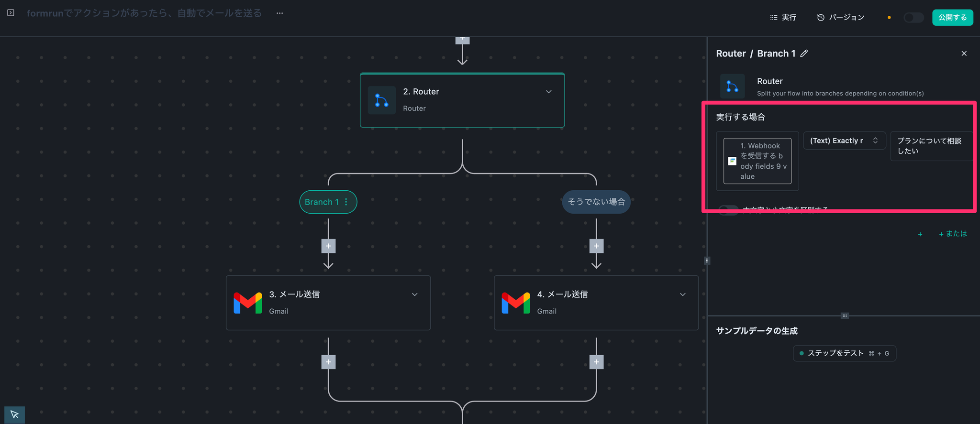Add a step above the step 3 Gmail node
This screenshot has width=980, height=424.
(328, 246)
